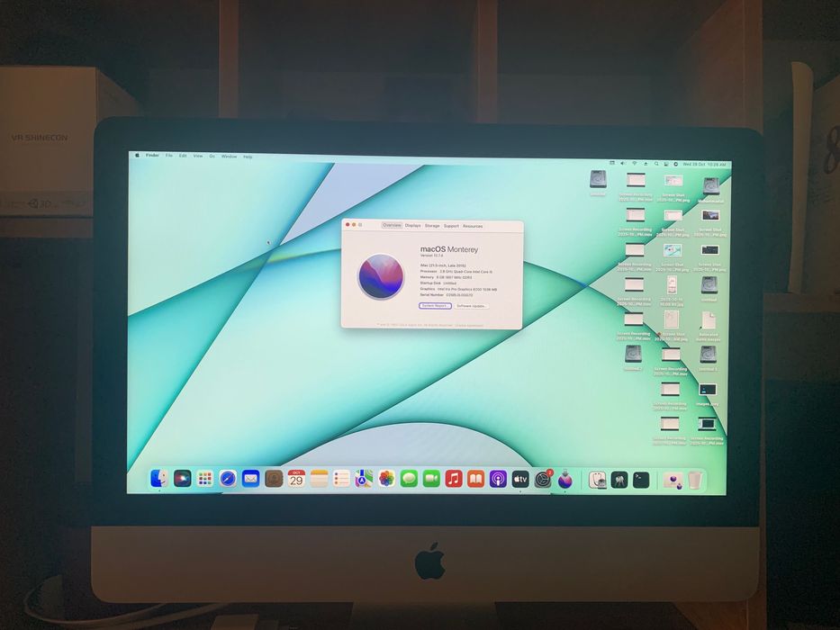Open the File menu

coord(168,156)
